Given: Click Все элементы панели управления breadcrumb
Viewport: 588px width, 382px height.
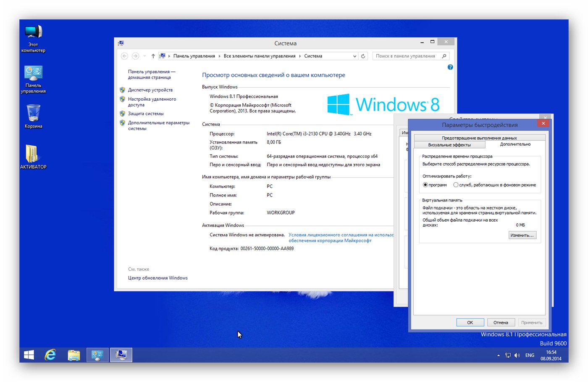Looking at the screenshot, I should click(x=260, y=56).
